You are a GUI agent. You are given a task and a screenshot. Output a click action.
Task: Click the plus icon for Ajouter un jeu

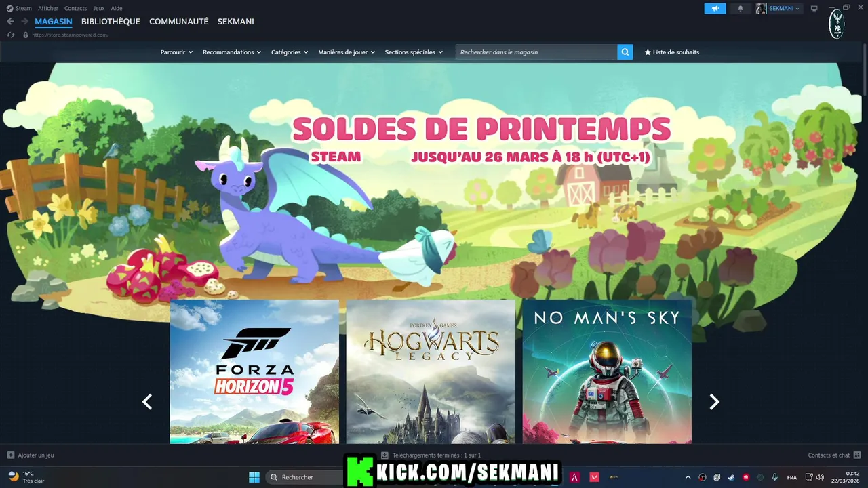10,455
